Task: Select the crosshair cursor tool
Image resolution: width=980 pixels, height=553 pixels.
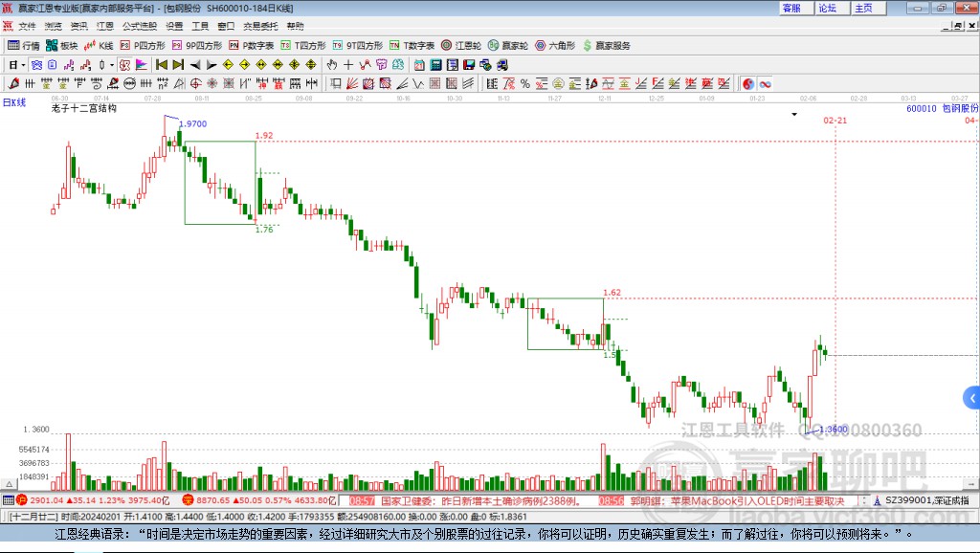Action: click(348, 64)
